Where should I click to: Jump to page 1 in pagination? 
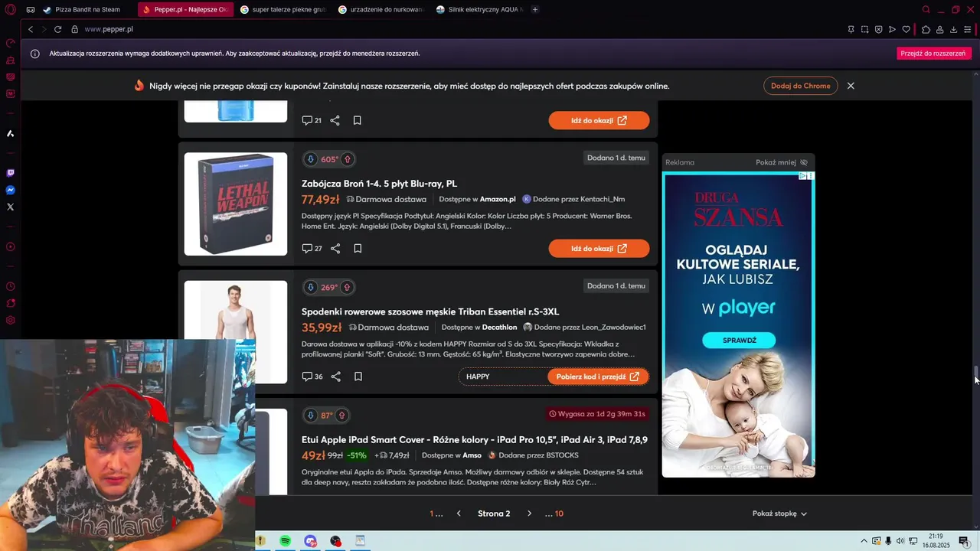(432, 514)
